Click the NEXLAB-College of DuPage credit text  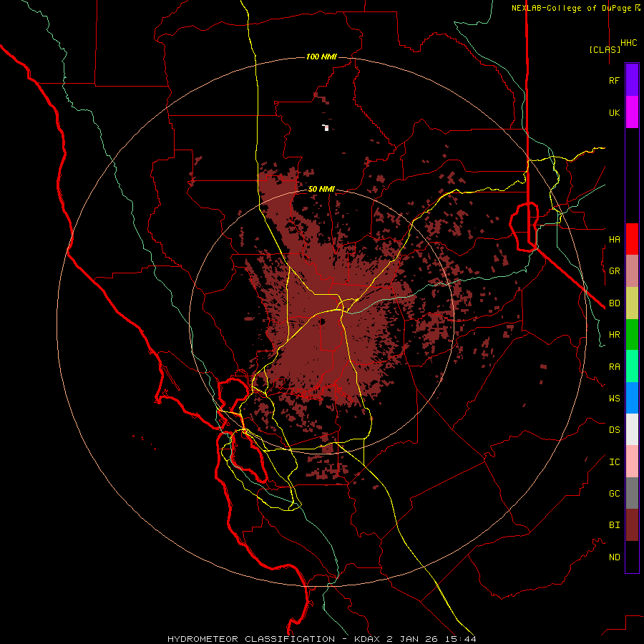571,8
